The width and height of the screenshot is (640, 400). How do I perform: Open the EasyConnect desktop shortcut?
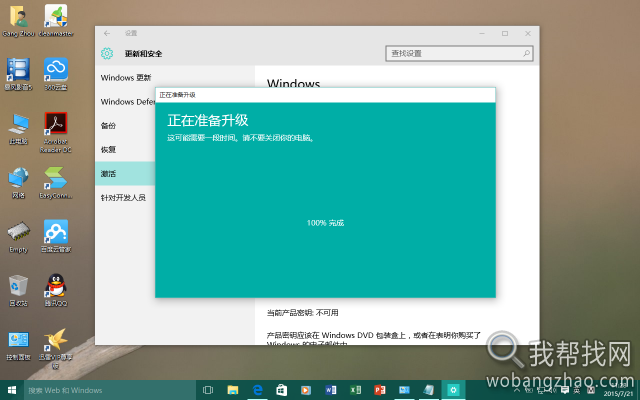(x=56, y=182)
